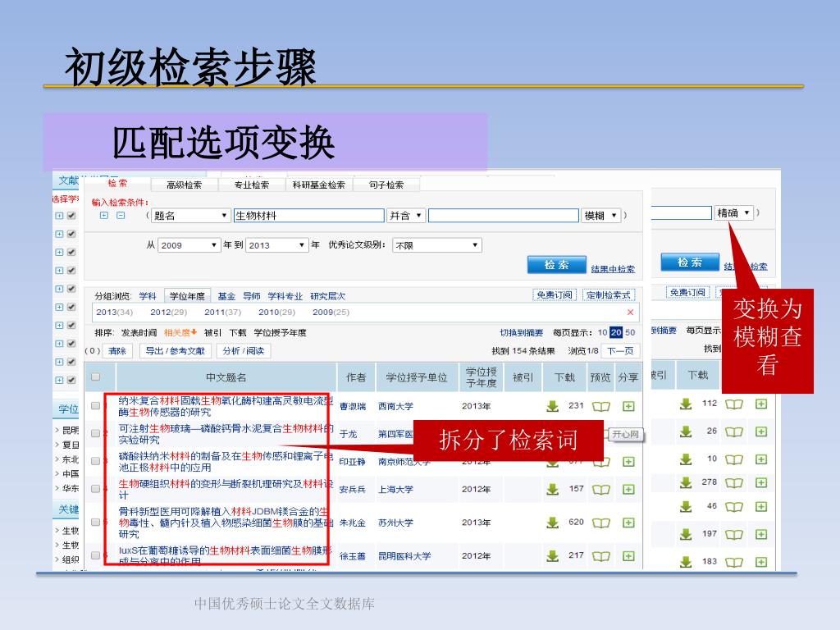Screen dimensions: 840x630
Task: Click right panel share icon beside 183
Action: [760, 562]
